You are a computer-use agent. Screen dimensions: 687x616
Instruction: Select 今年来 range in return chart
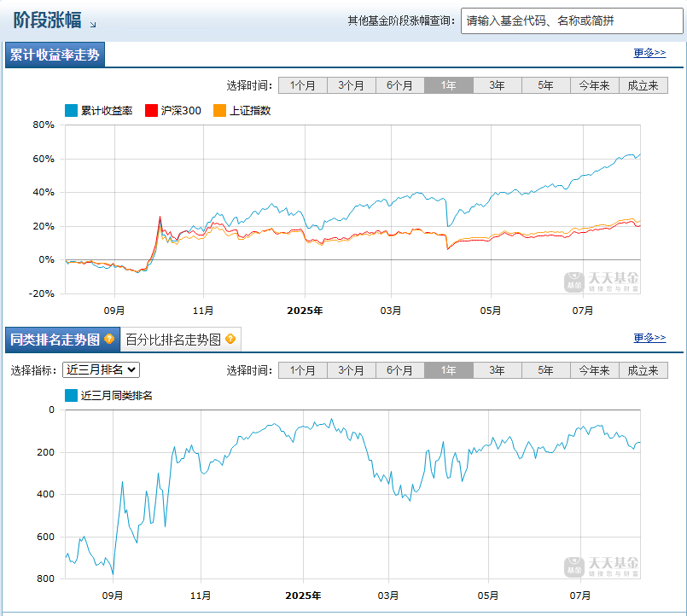595,85
